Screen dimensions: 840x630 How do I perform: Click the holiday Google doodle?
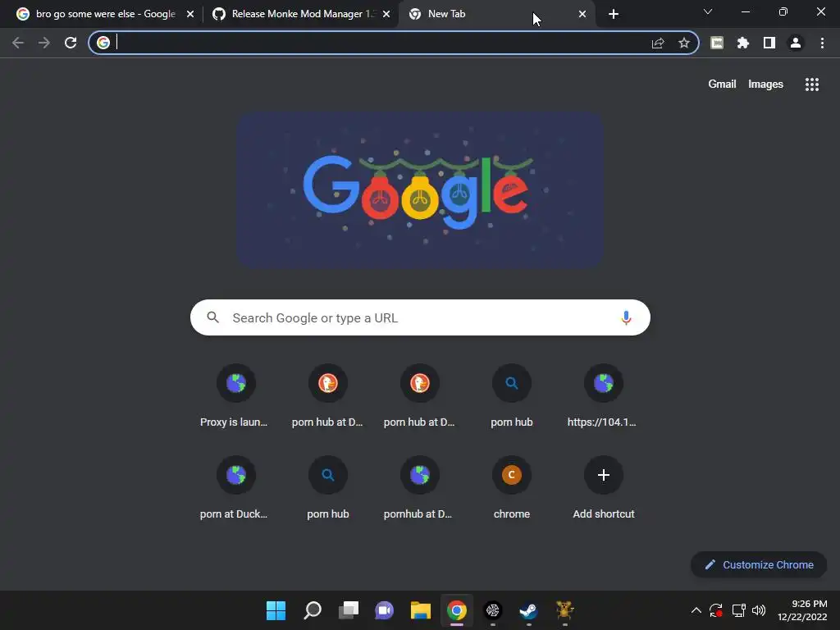[x=421, y=189]
